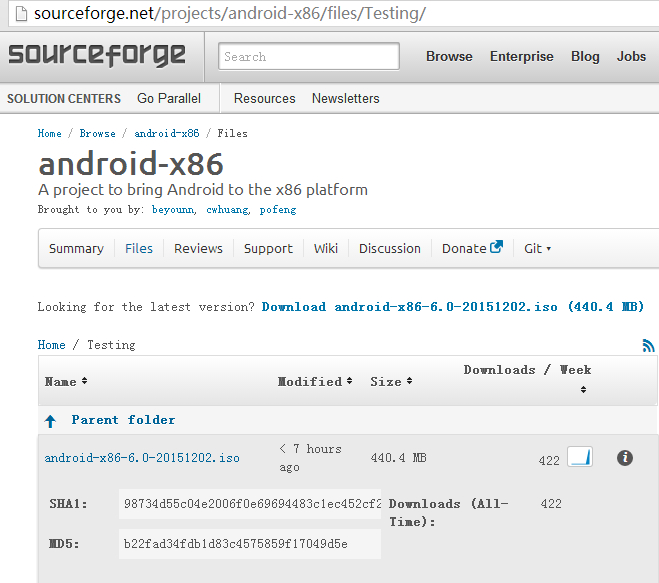Click Home in the files path

[x=51, y=345]
